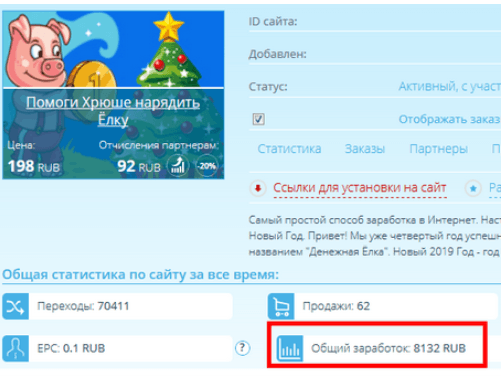This screenshot has height=376, width=503.
Task: Click the growth chart icon next to 92 RUB
Action: click(178, 166)
